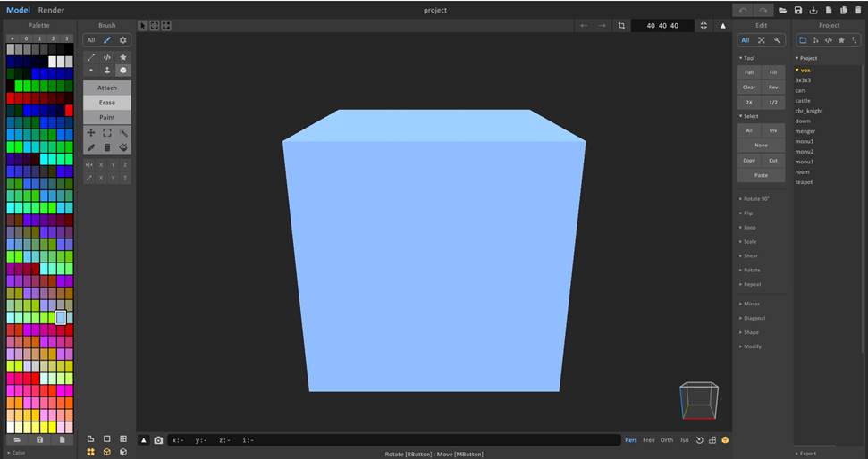
Task: Click the open file folder icon
Action: click(x=782, y=10)
